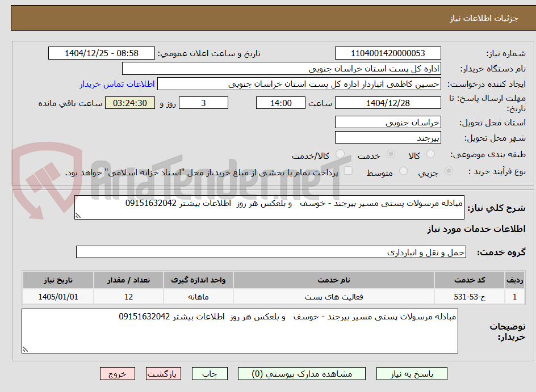The width and height of the screenshot is (536, 392).
Task: Click the تاریخ نیاز column header
Action: (58, 280)
